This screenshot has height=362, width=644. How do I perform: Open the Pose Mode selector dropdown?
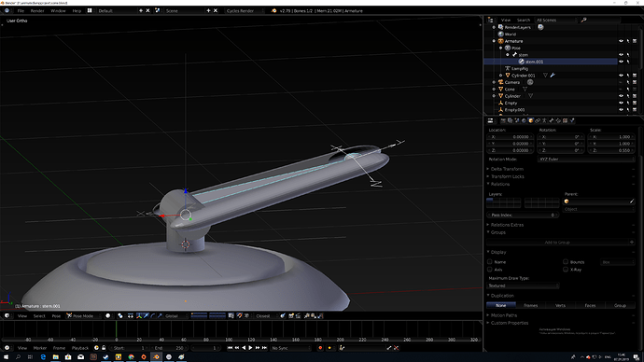coord(83,315)
